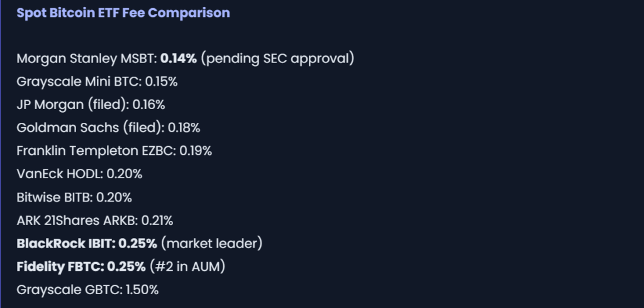
Task: Click the Morgan Stanley MSBT text
Action: point(86,59)
